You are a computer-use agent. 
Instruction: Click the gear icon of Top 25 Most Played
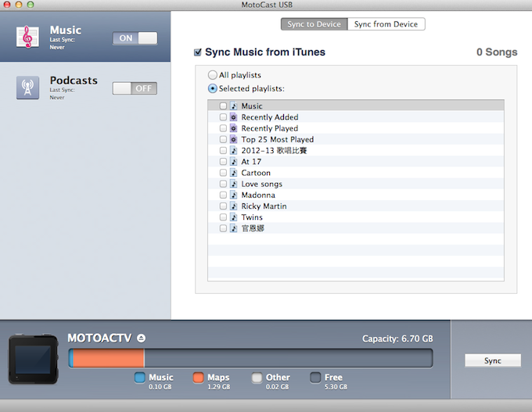pos(233,139)
